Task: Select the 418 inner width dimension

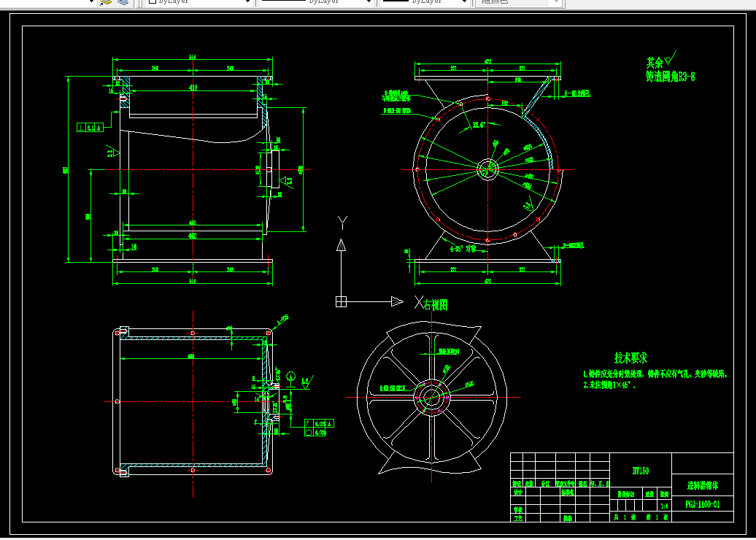Action: pos(193,88)
